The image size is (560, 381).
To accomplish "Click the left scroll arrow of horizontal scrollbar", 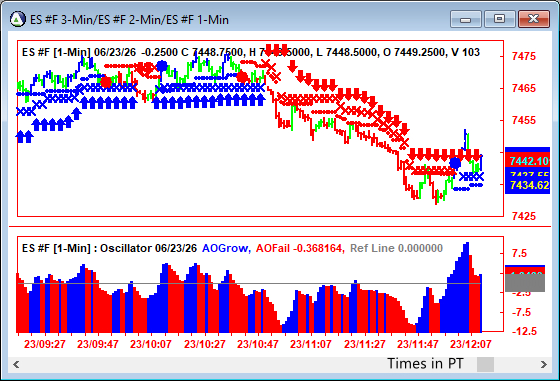I will (16, 365).
